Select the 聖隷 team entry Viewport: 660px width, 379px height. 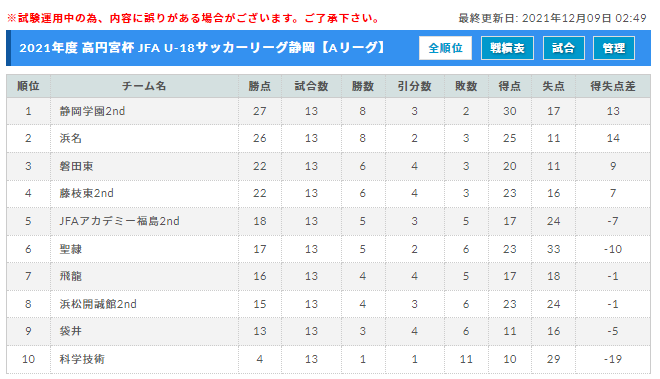pyautogui.click(x=70, y=249)
